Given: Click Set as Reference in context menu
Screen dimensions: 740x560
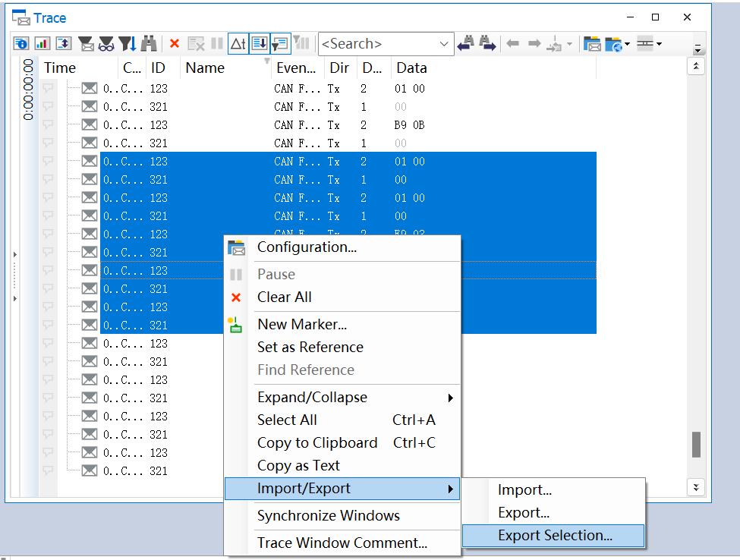Looking at the screenshot, I should coord(310,348).
